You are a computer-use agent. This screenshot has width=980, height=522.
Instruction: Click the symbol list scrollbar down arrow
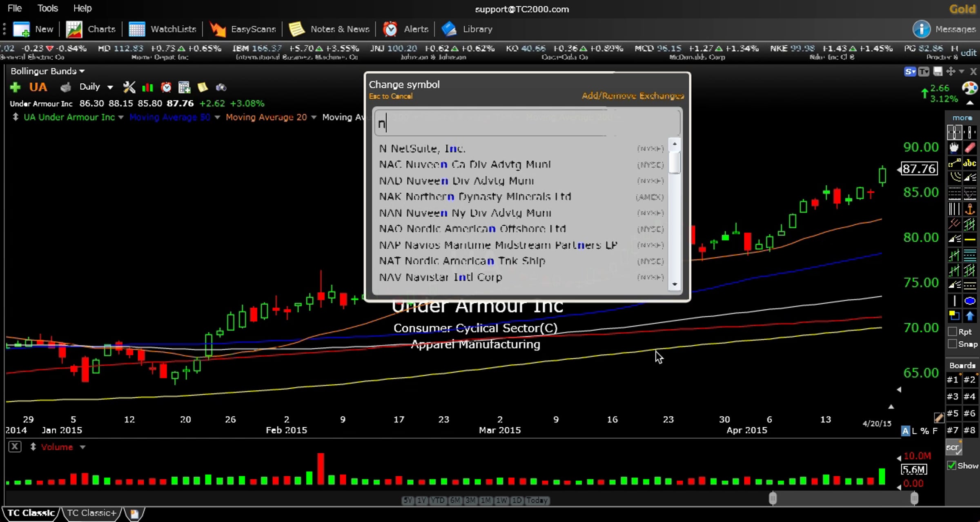coord(675,284)
